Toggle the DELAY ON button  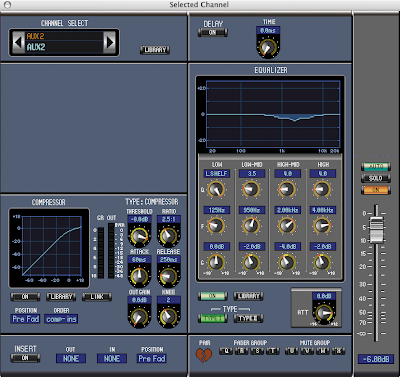tap(212, 33)
